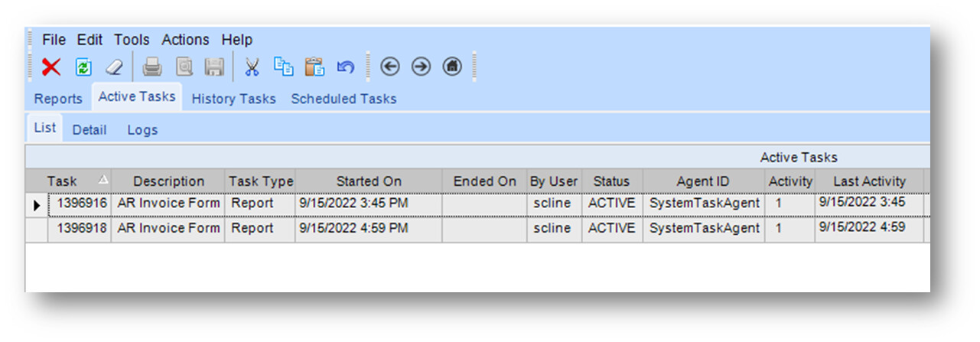Click the Started On column header
Image resolution: width=980 pixels, height=342 pixels.
click(x=369, y=181)
